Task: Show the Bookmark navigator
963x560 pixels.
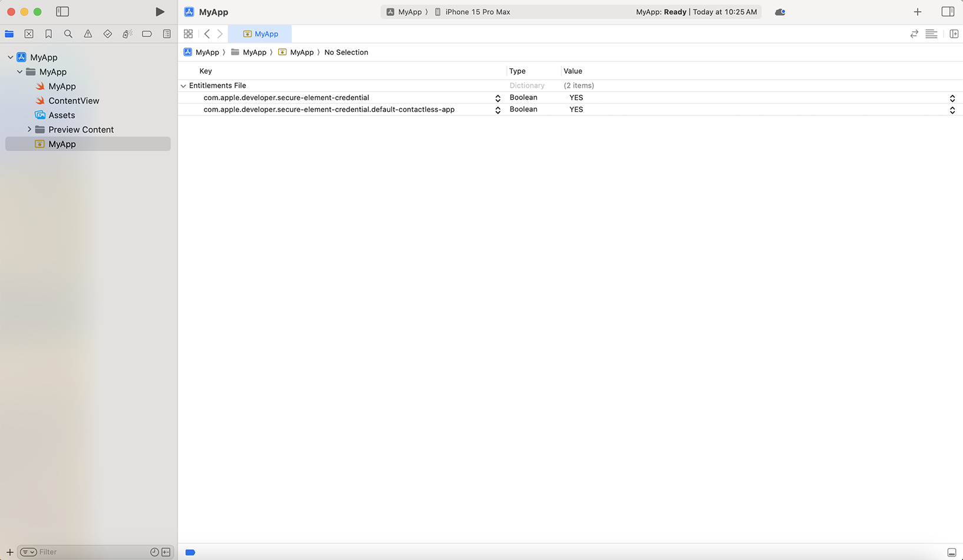Action: [x=48, y=34]
